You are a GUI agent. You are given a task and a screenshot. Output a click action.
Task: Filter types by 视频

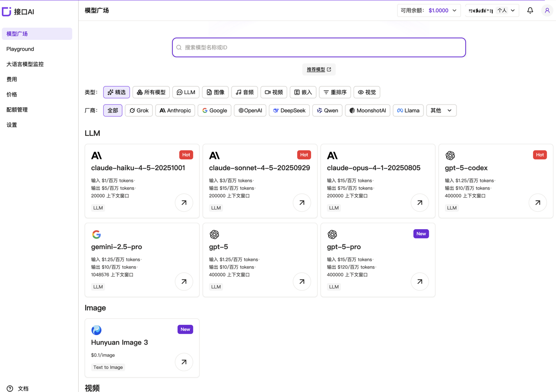tap(274, 92)
